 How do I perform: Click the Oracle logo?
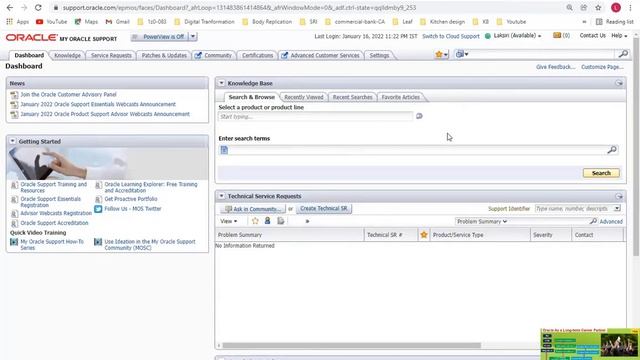(31, 38)
